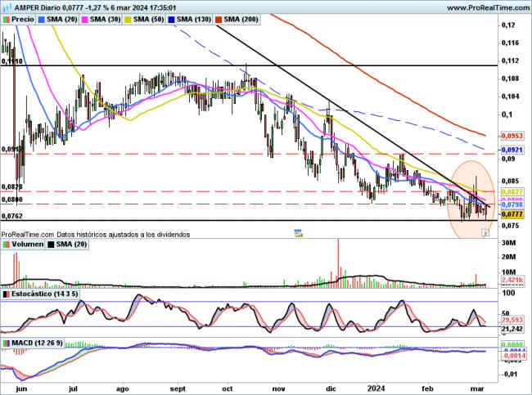Viewport: 532px width, 395px height.
Task: Open the www.ProRealTime.com link
Action: (x=489, y=7)
